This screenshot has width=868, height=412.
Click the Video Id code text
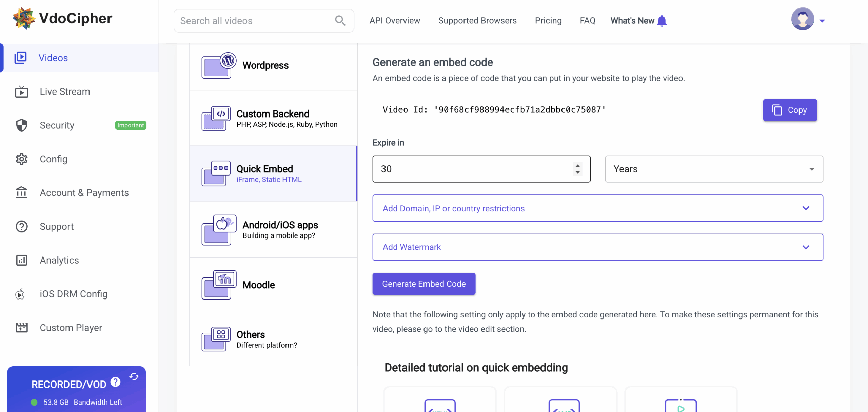click(x=494, y=110)
